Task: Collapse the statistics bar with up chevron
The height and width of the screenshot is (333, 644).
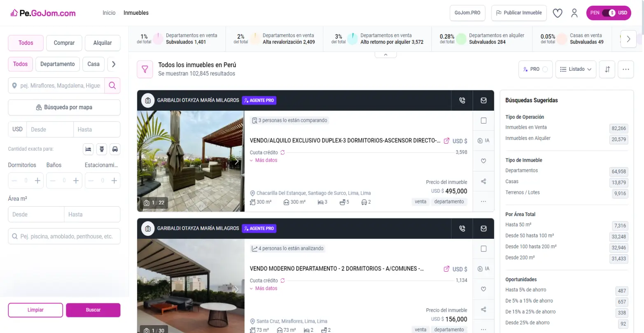Action: (x=385, y=55)
